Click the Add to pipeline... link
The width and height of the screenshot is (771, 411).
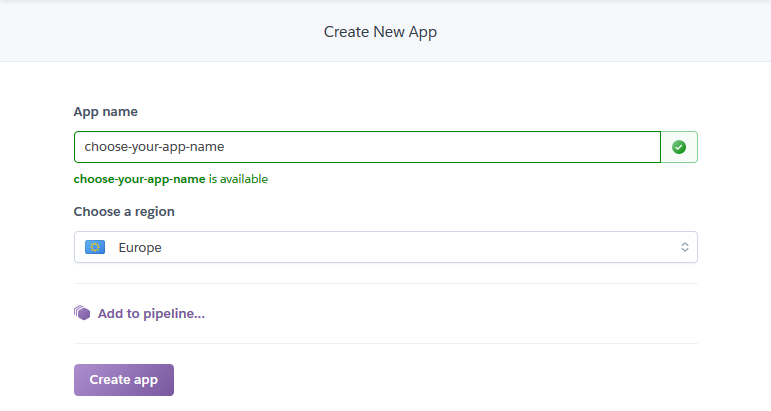click(x=151, y=314)
